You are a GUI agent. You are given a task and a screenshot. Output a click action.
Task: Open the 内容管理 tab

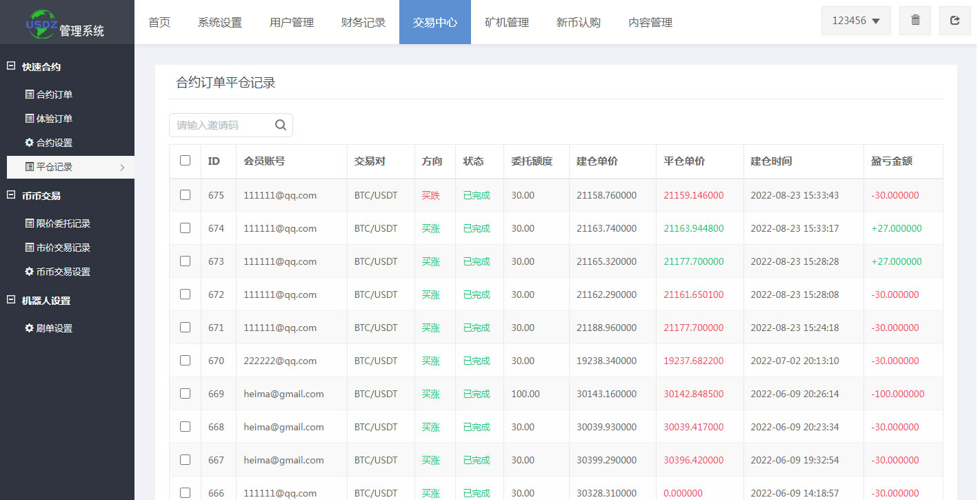650,22
